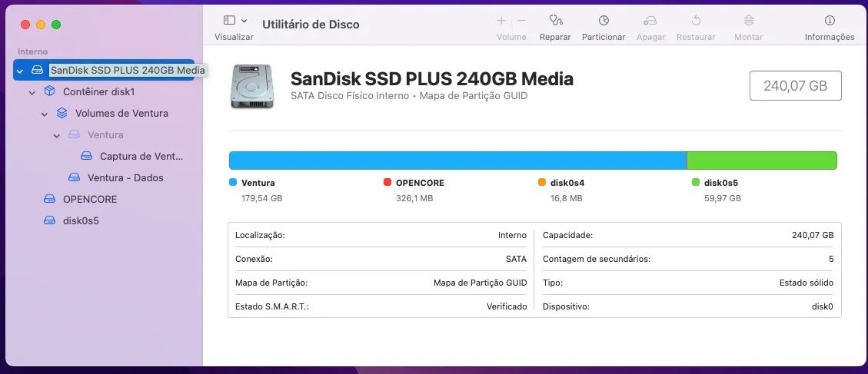The image size is (868, 374).
Task: Click the Utilitário de Disco window title
Action: (311, 25)
